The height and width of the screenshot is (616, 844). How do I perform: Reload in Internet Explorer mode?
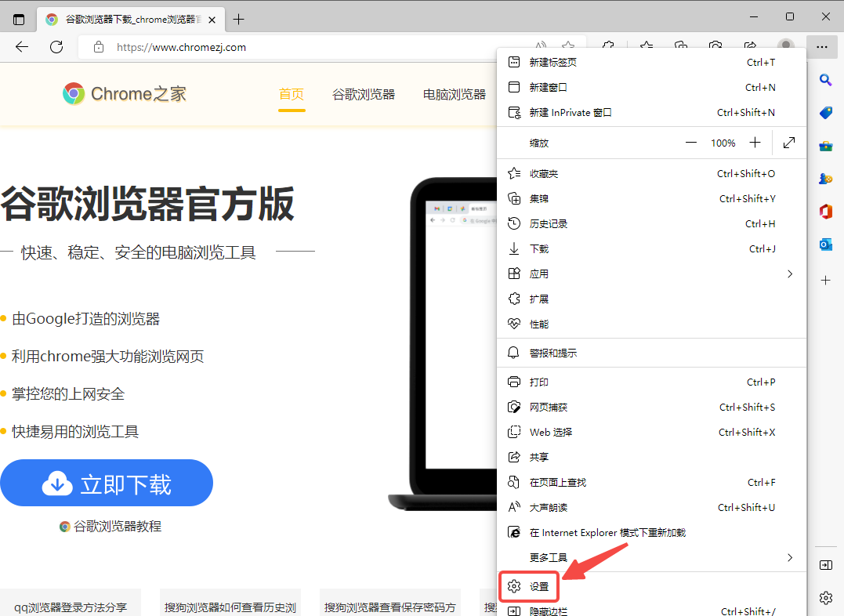click(651, 532)
